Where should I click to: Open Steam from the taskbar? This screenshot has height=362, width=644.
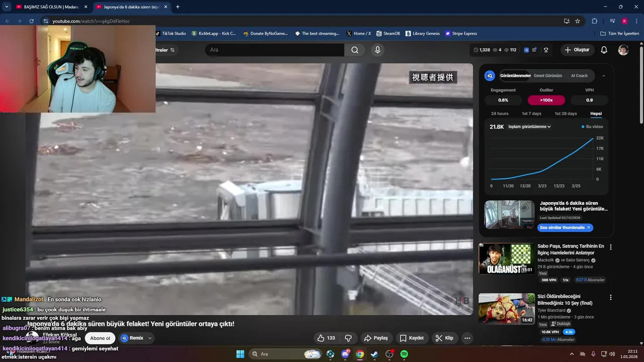(374, 354)
